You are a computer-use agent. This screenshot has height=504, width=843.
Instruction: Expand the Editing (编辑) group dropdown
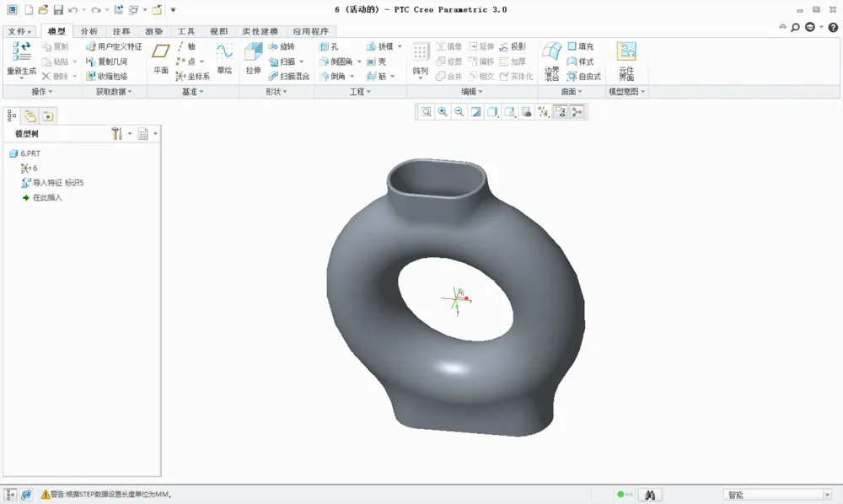click(x=472, y=92)
